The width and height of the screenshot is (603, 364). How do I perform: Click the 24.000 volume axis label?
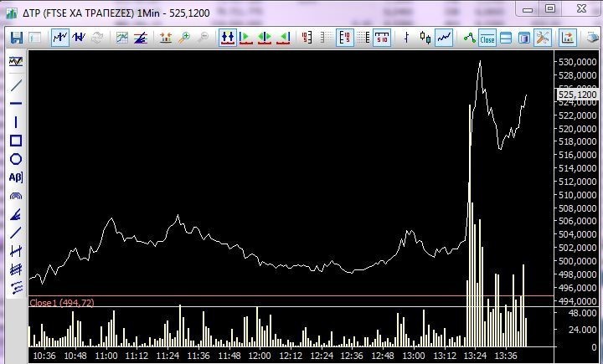point(582,330)
